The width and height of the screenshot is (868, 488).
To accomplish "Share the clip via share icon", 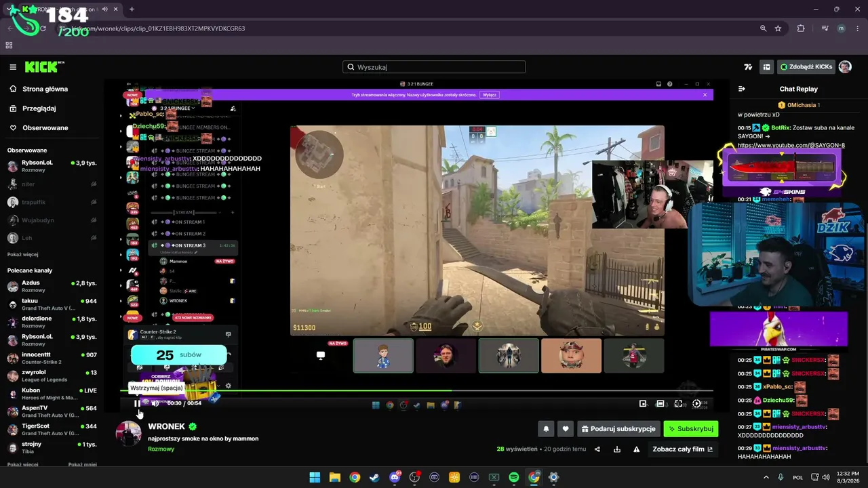I will [x=597, y=449].
